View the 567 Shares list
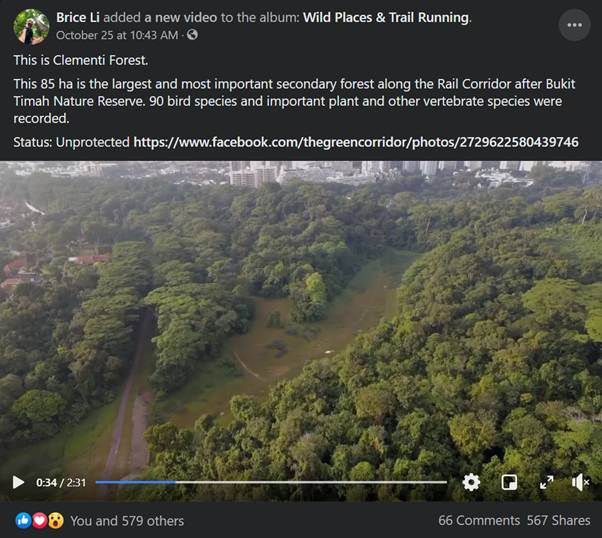 point(557,520)
